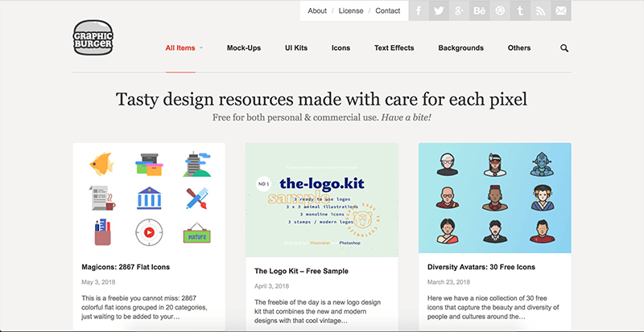
Task: Open the Backgrounds category
Action: tap(461, 48)
